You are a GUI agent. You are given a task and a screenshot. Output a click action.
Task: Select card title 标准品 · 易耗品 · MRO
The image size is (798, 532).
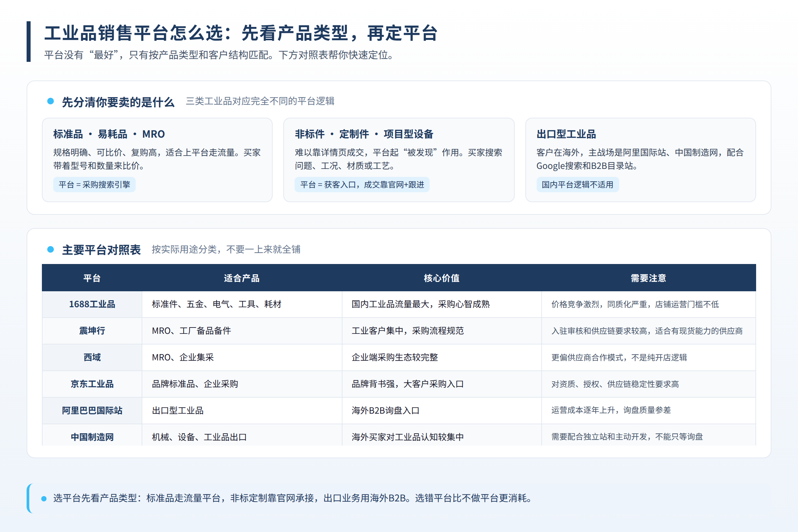[x=109, y=134]
